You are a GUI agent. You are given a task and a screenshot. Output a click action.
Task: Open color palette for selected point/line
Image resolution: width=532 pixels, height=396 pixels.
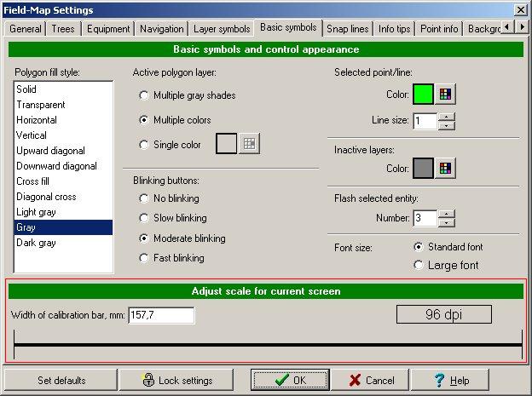click(x=445, y=95)
